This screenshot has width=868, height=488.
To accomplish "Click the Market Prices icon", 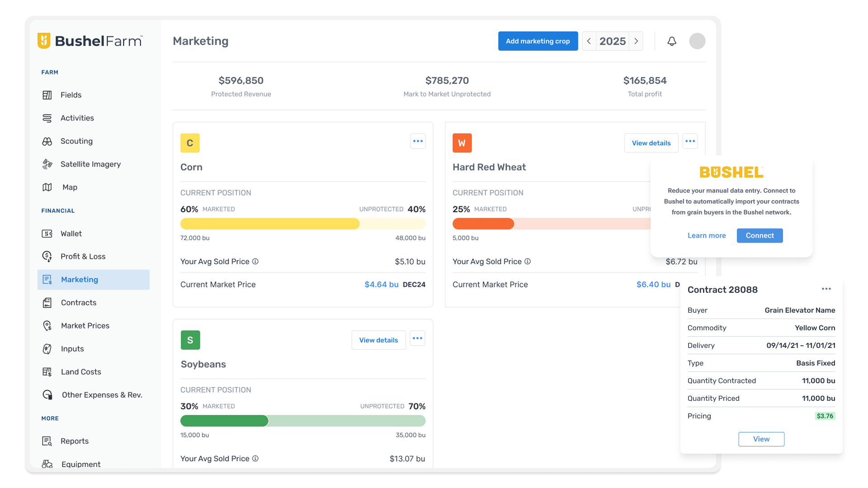I will click(47, 326).
